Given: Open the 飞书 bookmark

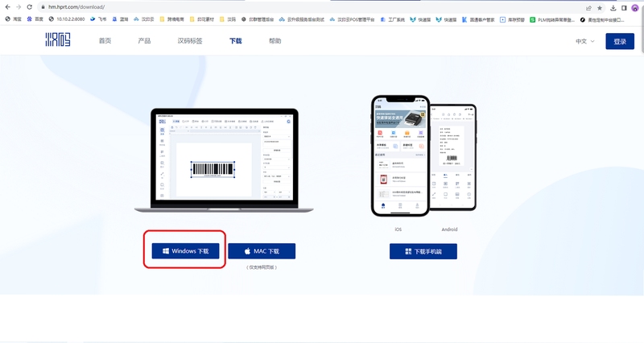Looking at the screenshot, I should pyautogui.click(x=98, y=19).
